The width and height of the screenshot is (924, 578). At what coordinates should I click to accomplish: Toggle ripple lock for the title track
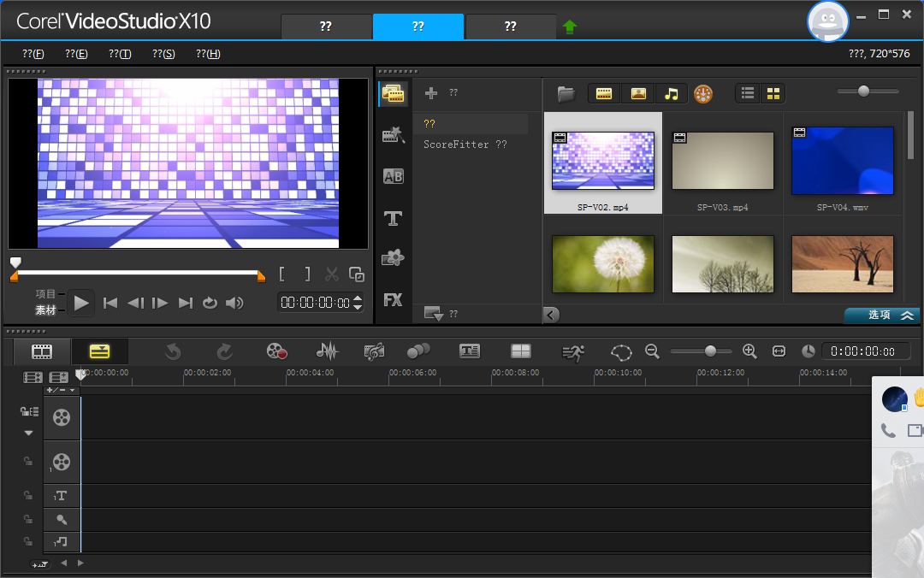coord(27,496)
